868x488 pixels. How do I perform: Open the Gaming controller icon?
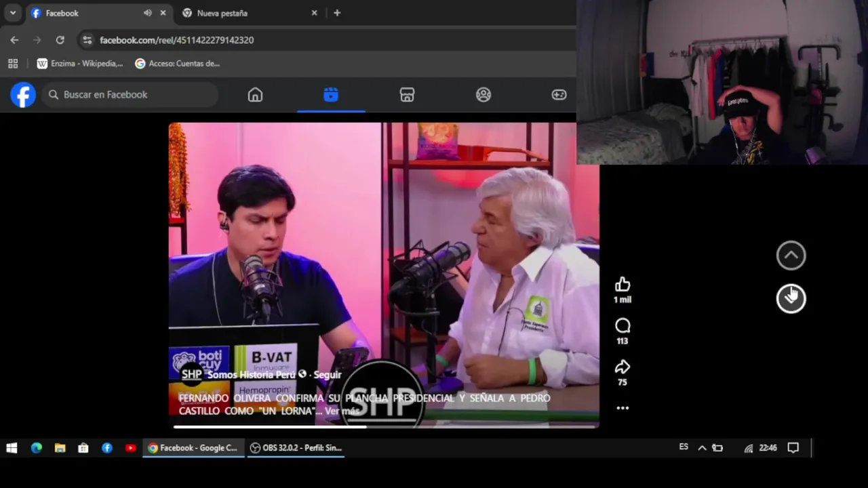pos(559,95)
